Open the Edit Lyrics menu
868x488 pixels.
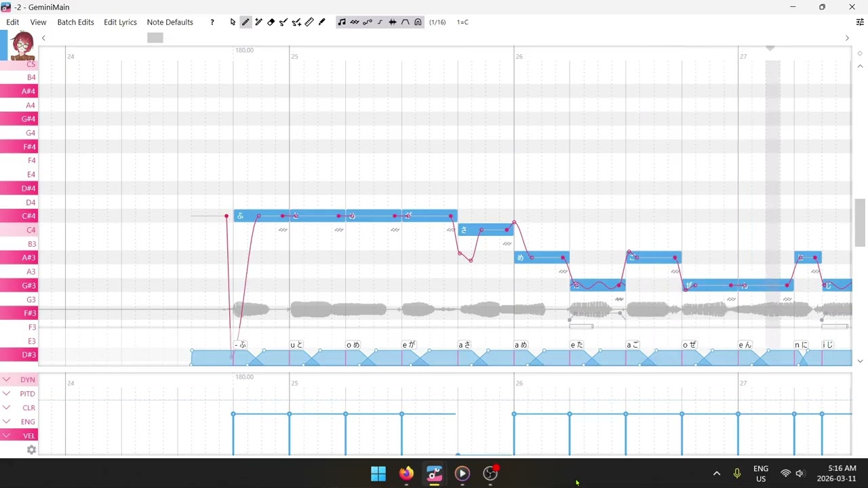[x=120, y=22]
